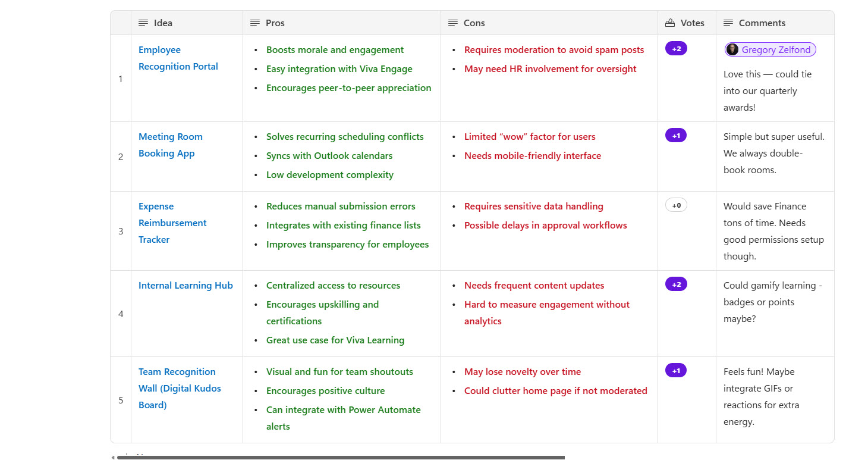Click the text-type icon beside the Idea header
The width and height of the screenshot is (868, 460).
pos(143,23)
